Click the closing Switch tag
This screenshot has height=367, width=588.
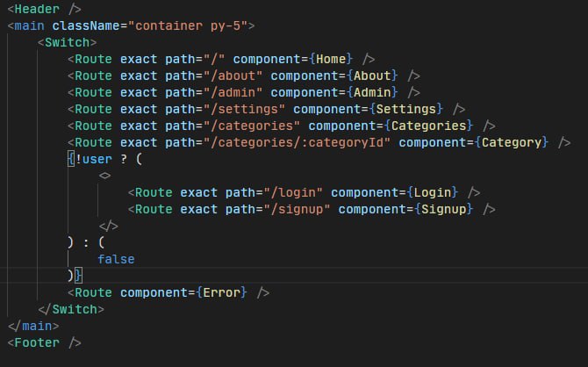click(71, 309)
